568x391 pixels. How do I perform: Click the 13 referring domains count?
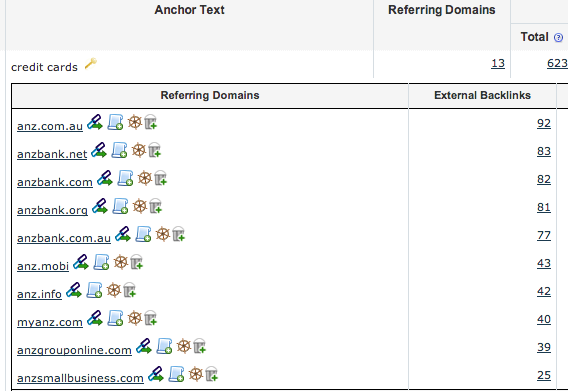click(x=498, y=63)
